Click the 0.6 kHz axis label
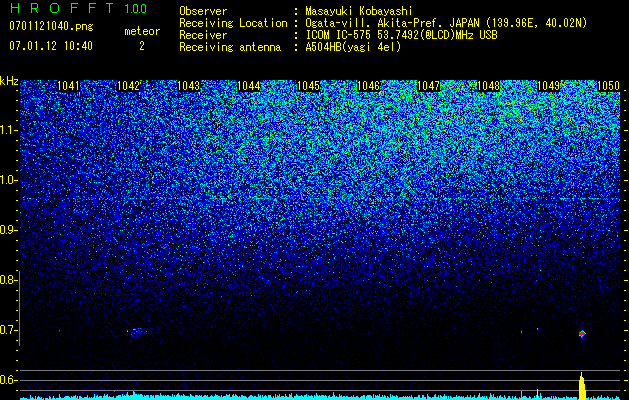Image resolution: width=629 pixels, height=400 pixels. [x=8, y=380]
